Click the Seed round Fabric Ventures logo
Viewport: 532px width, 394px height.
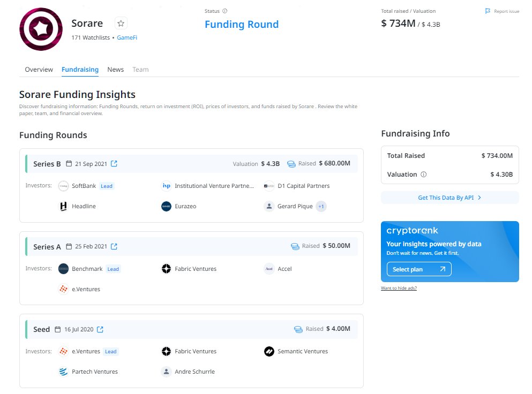(166, 351)
